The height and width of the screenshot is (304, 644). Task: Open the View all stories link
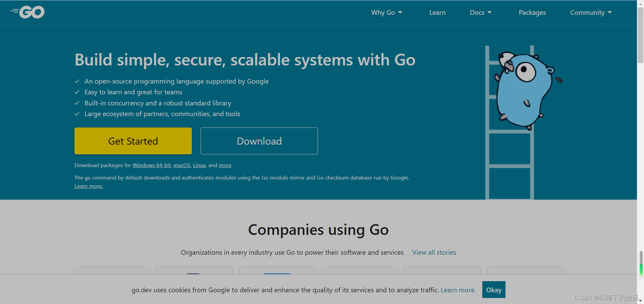click(434, 252)
